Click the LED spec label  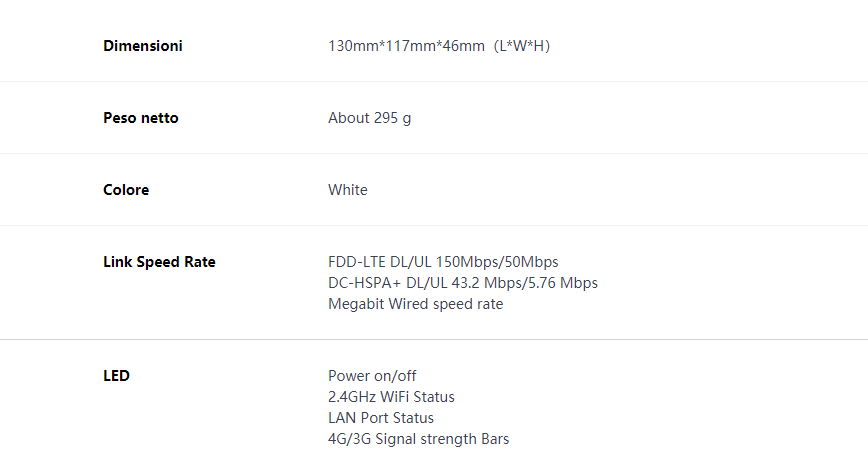[116, 376]
